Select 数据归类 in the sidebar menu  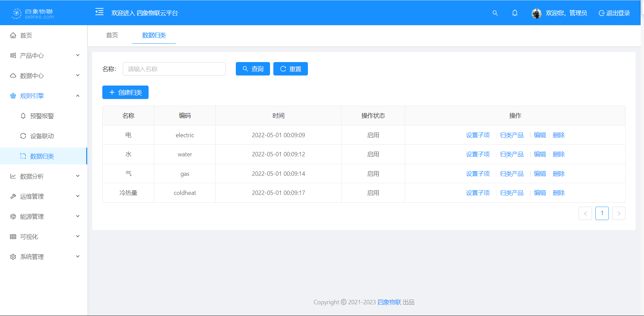point(42,156)
